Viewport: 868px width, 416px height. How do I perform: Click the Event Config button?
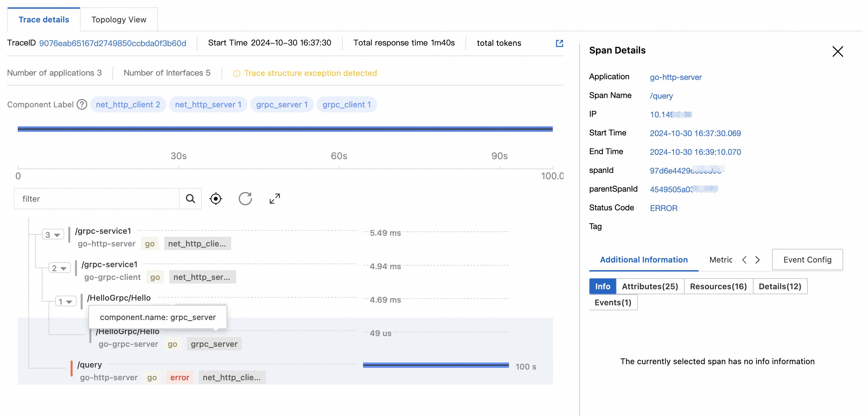tap(807, 260)
